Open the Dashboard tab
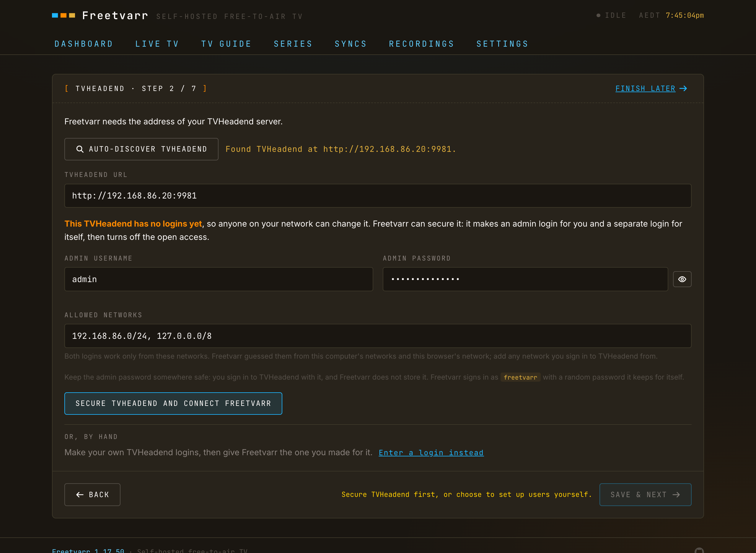The height and width of the screenshot is (553, 756). [x=84, y=44]
